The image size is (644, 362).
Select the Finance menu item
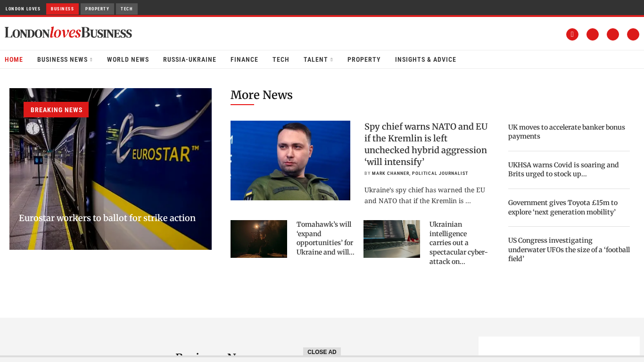pos(244,60)
